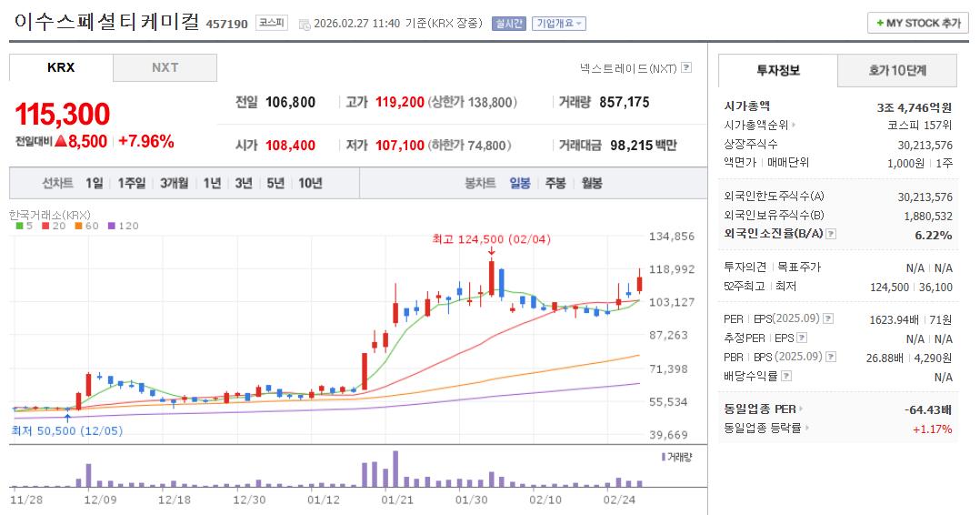Image resolution: width=980 pixels, height=515 pixels.
Task: Select the KRX tab
Action: 61,67
